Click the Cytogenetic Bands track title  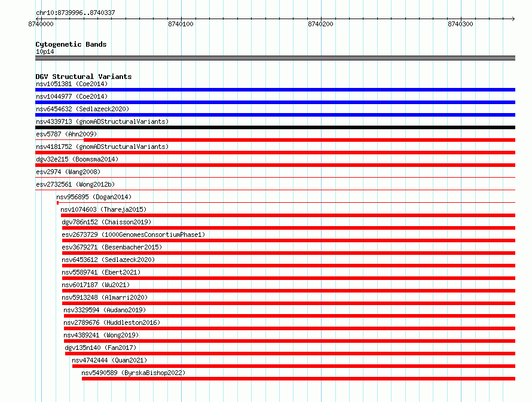71,44
